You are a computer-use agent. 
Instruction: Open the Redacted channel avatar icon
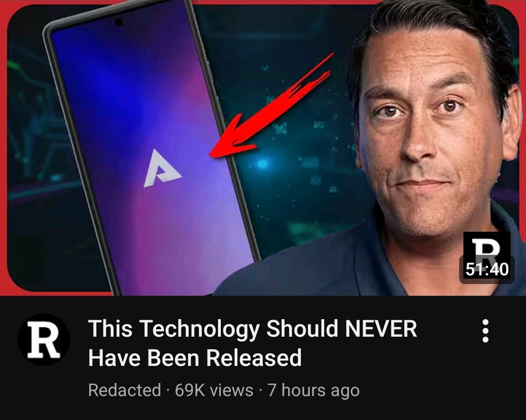click(x=43, y=339)
